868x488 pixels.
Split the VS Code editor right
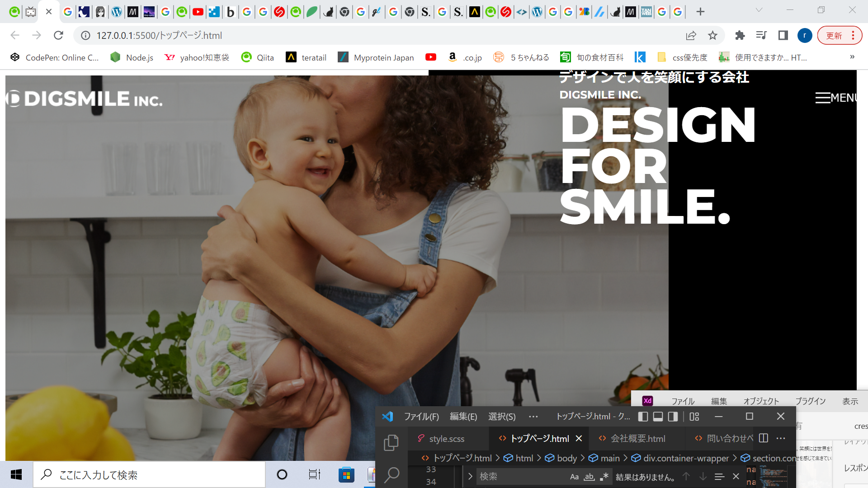click(x=764, y=438)
